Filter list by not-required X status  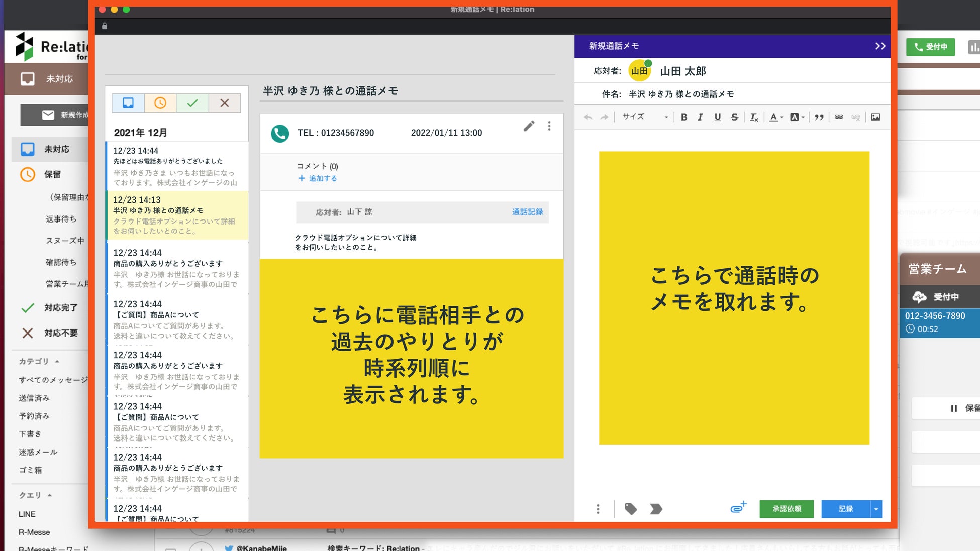click(225, 103)
